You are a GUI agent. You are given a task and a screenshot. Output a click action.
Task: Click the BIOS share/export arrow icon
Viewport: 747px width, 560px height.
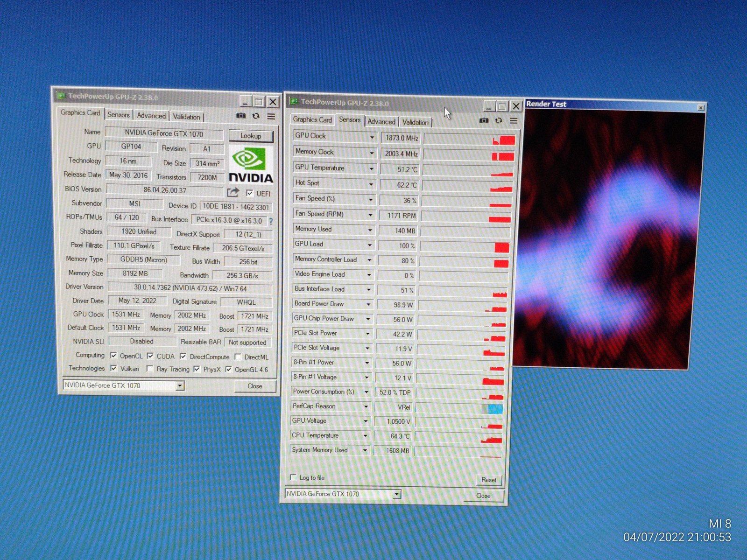233,192
